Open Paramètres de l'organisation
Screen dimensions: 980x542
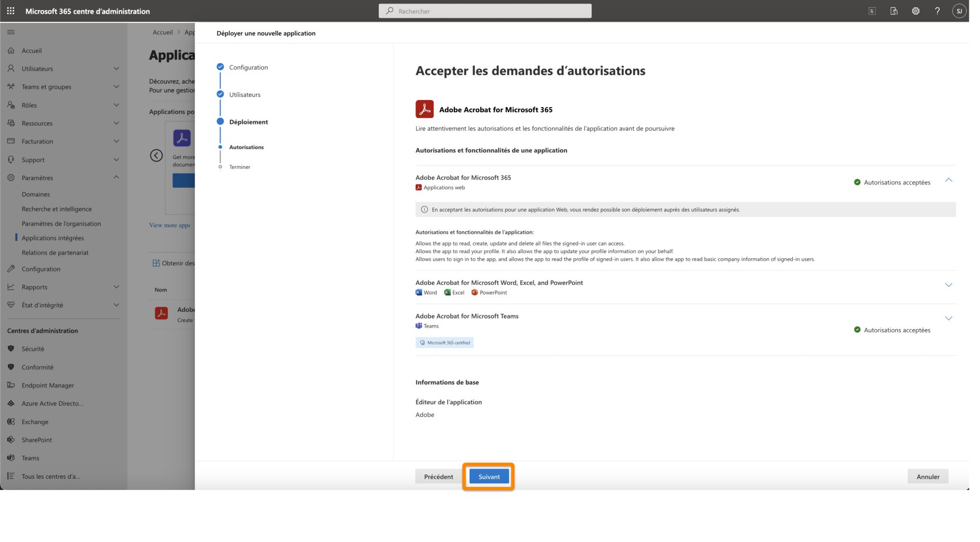[61, 224]
